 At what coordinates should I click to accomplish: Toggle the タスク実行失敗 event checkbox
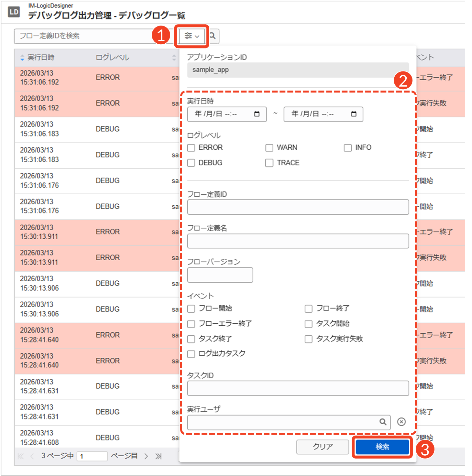click(x=309, y=339)
